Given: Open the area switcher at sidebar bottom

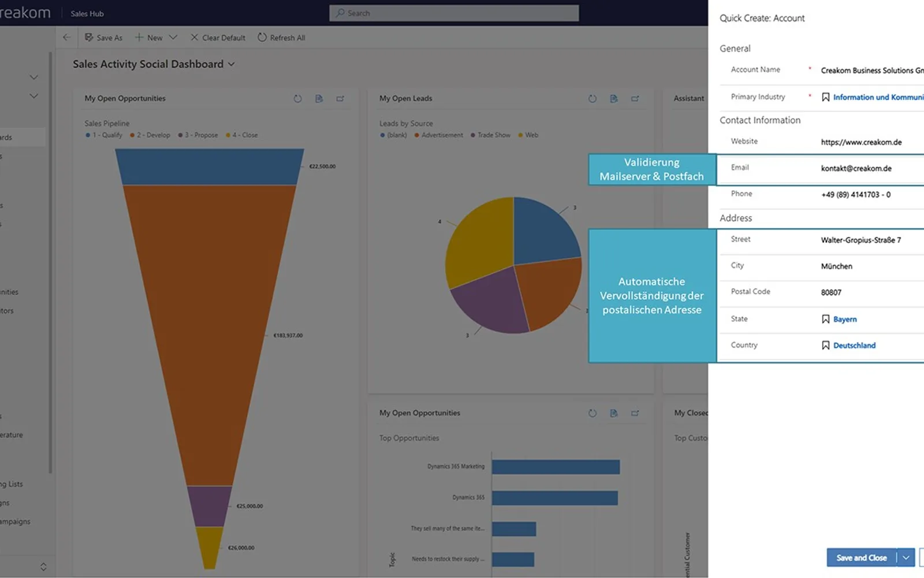Looking at the screenshot, I should pyautogui.click(x=43, y=567).
